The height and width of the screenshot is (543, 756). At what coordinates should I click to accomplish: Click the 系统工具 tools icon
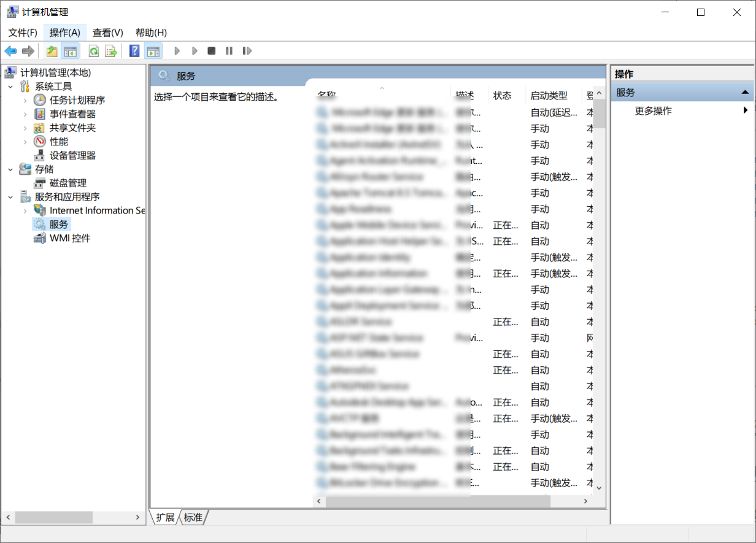pos(25,87)
